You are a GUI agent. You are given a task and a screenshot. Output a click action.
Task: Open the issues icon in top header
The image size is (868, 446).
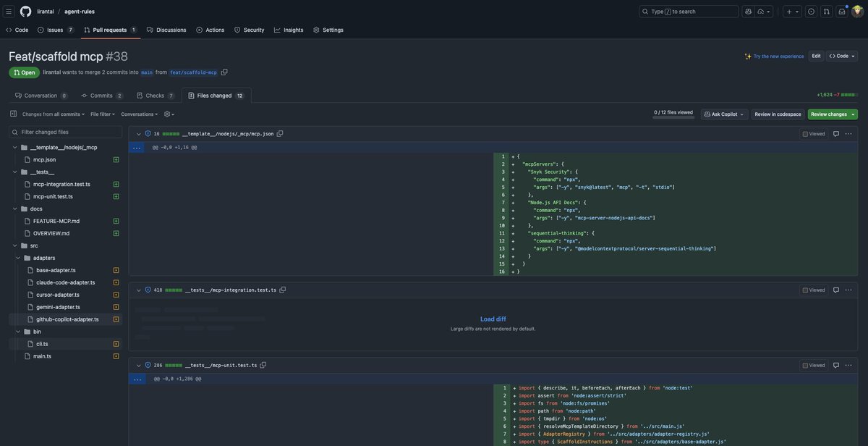(811, 12)
